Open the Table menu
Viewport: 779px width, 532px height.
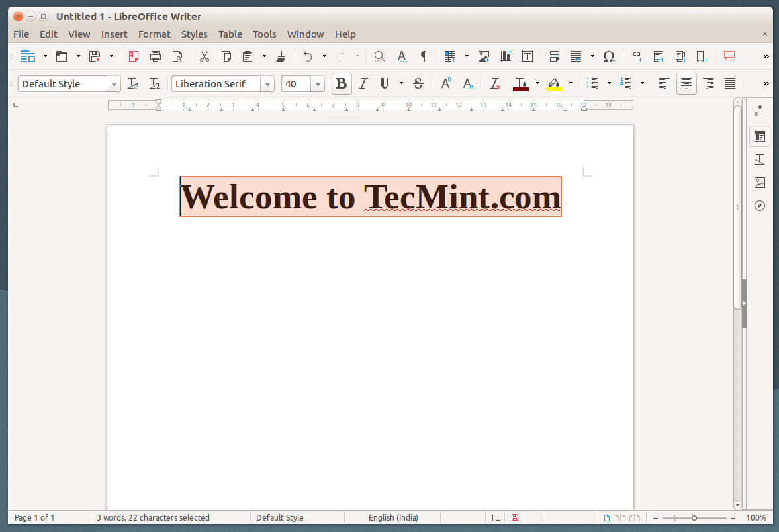(x=230, y=34)
